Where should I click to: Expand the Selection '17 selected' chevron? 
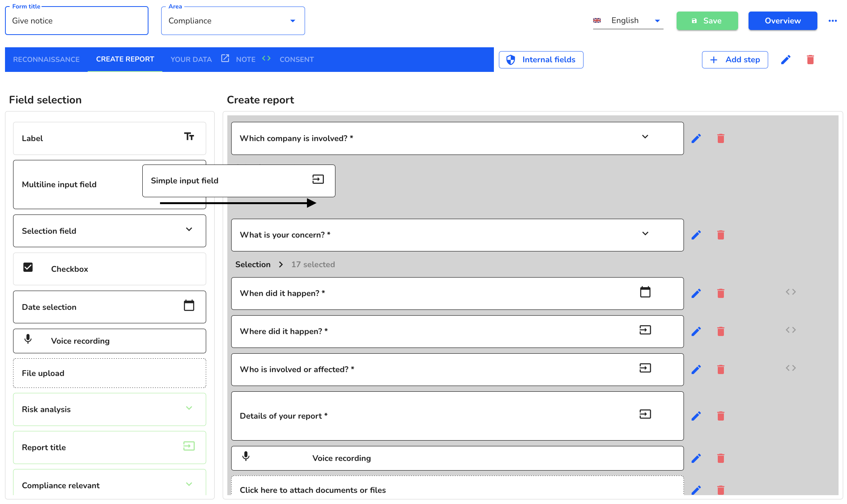tap(281, 264)
